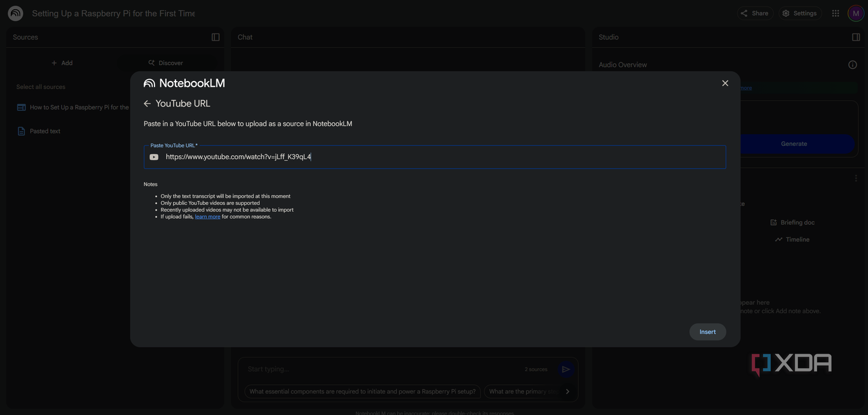Open the account avatar M

pyautogui.click(x=856, y=13)
